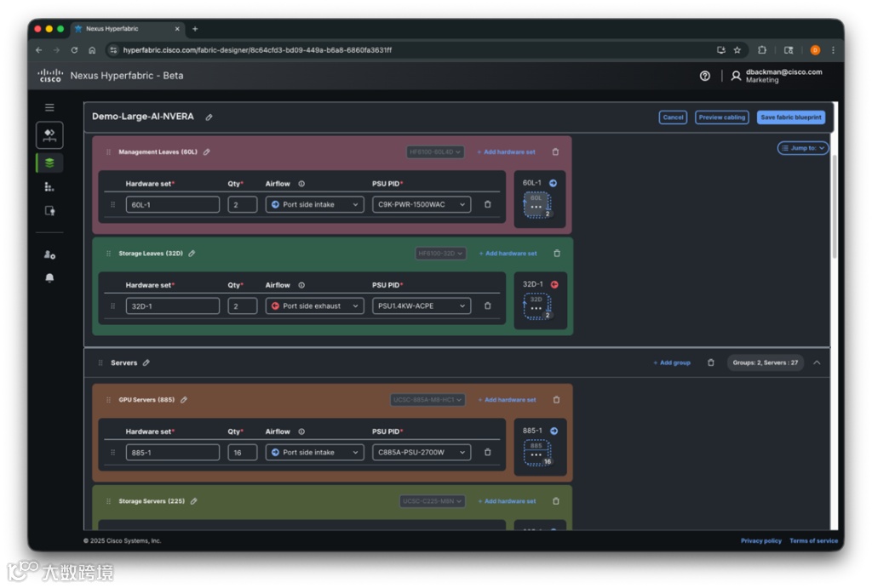872x588 pixels.
Task: Open the fabric designer sidebar icon
Action: (49, 135)
